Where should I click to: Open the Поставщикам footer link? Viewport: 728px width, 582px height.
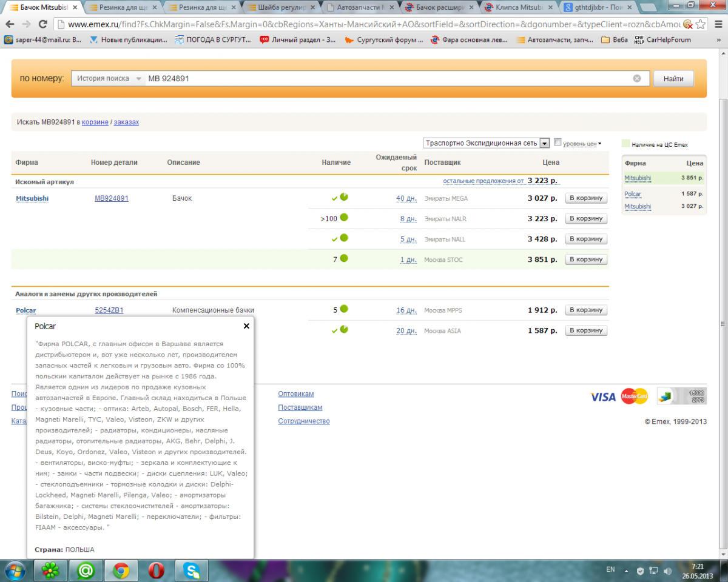tap(300, 407)
